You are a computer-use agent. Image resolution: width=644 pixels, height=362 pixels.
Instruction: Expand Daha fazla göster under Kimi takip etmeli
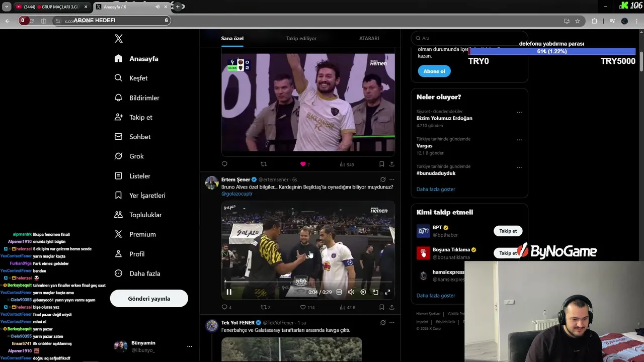436,296
